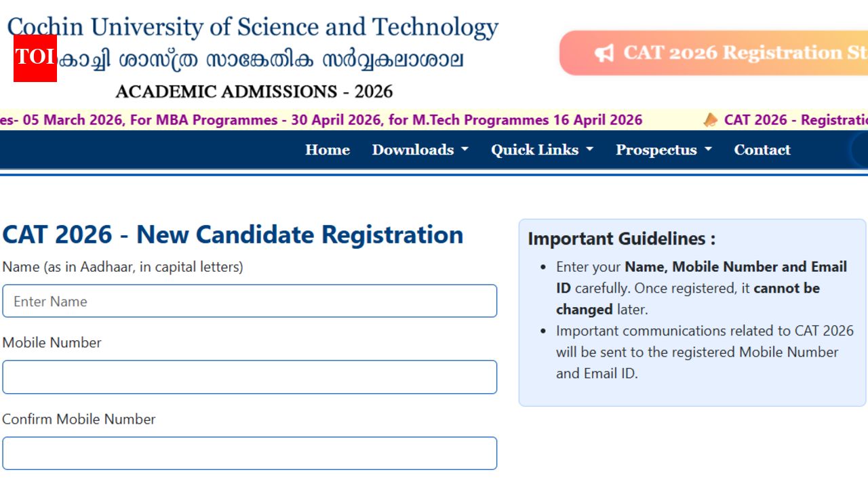This screenshot has height=488, width=868.
Task: Click the Mobile Number input box
Action: 250,377
